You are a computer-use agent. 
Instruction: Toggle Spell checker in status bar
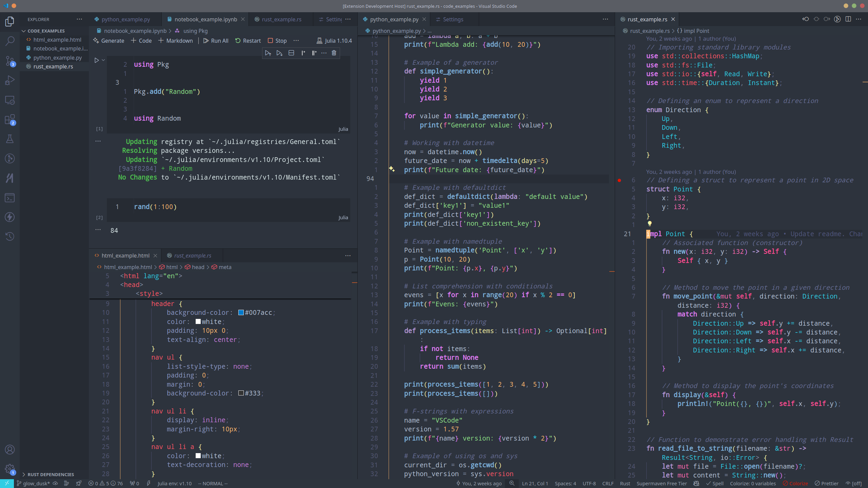715,484
